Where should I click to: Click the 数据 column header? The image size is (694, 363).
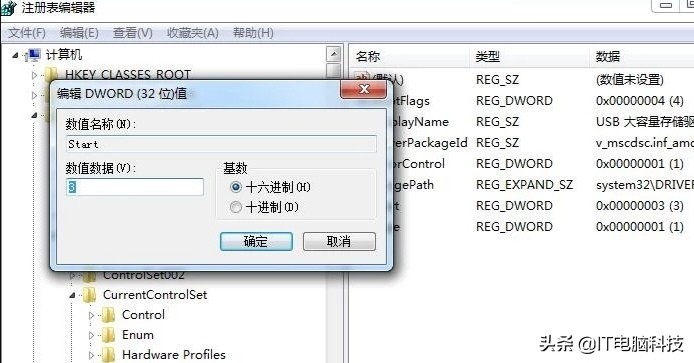(642, 57)
